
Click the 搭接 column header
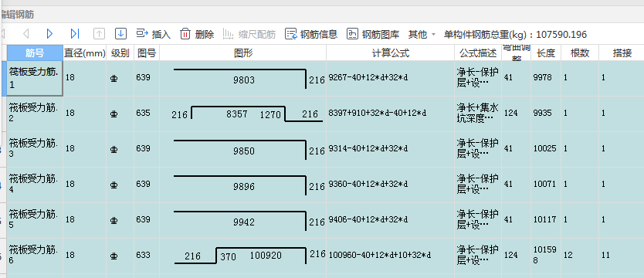pos(622,53)
